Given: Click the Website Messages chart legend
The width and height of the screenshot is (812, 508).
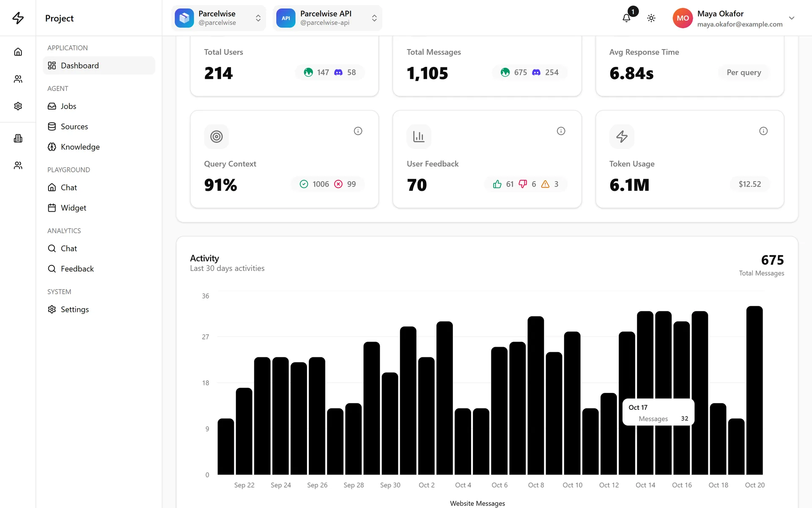Looking at the screenshot, I should [477, 503].
